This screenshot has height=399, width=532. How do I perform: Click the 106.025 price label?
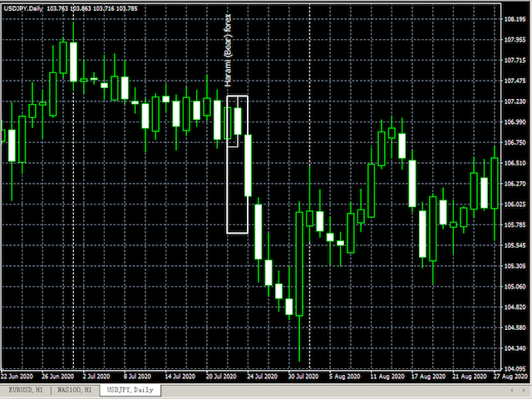515,204
